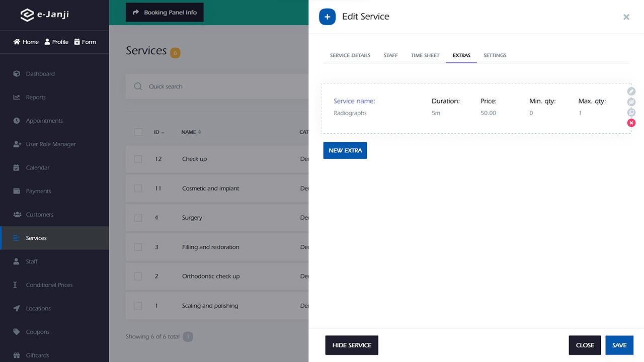The width and height of the screenshot is (644, 362).
Task: Open the Coupons tag icon
Action: 17,332
